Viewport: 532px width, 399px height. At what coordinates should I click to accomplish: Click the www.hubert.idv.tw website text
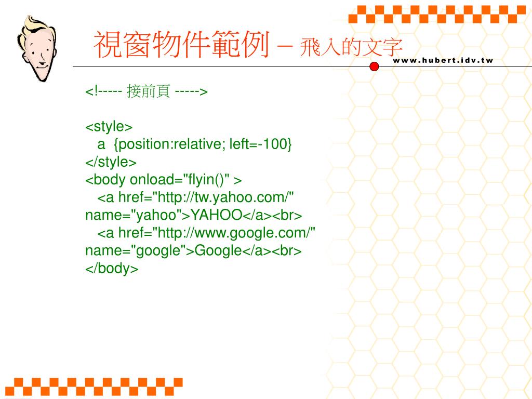click(443, 60)
